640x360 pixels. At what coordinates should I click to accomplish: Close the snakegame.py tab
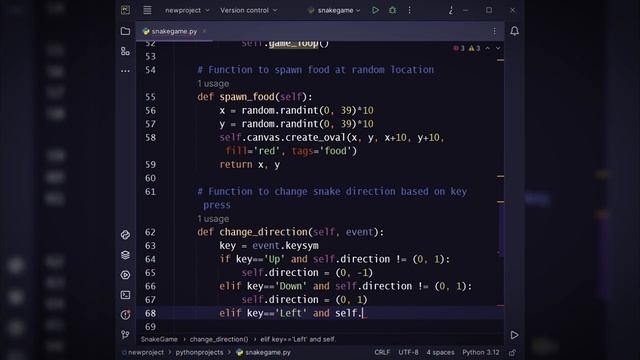click(204, 31)
